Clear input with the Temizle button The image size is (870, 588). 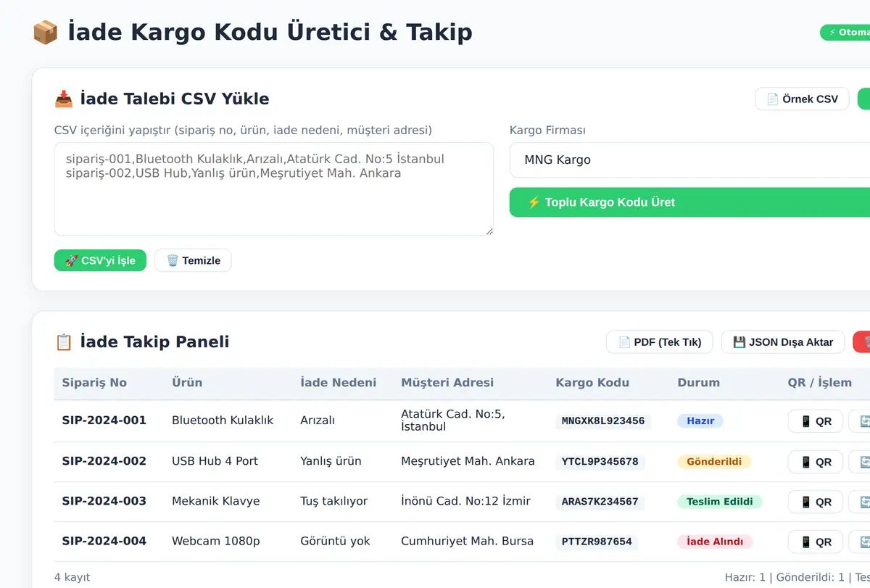coord(193,260)
